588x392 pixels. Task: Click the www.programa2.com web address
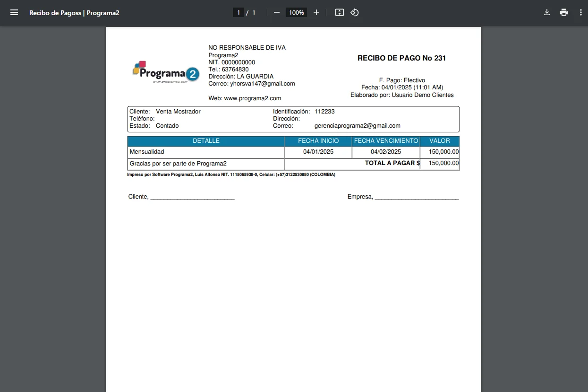pyautogui.click(x=252, y=98)
